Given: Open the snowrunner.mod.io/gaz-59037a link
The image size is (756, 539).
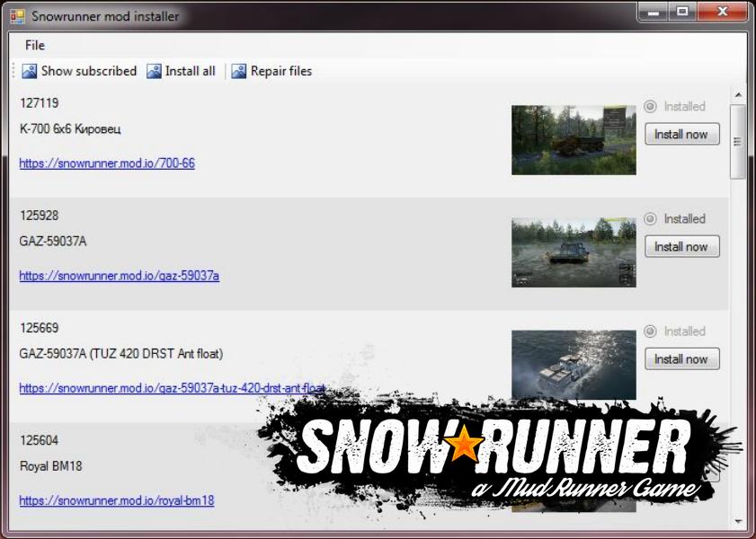Looking at the screenshot, I should [x=119, y=276].
